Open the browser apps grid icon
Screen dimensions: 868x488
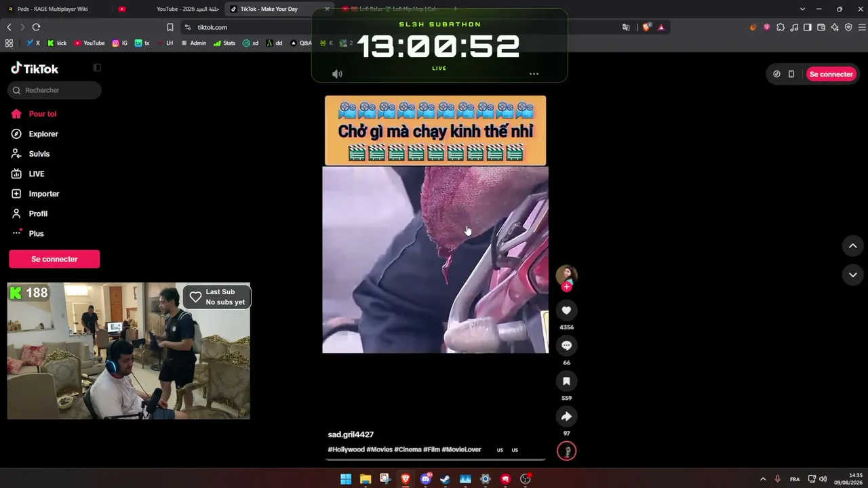coord(9,43)
